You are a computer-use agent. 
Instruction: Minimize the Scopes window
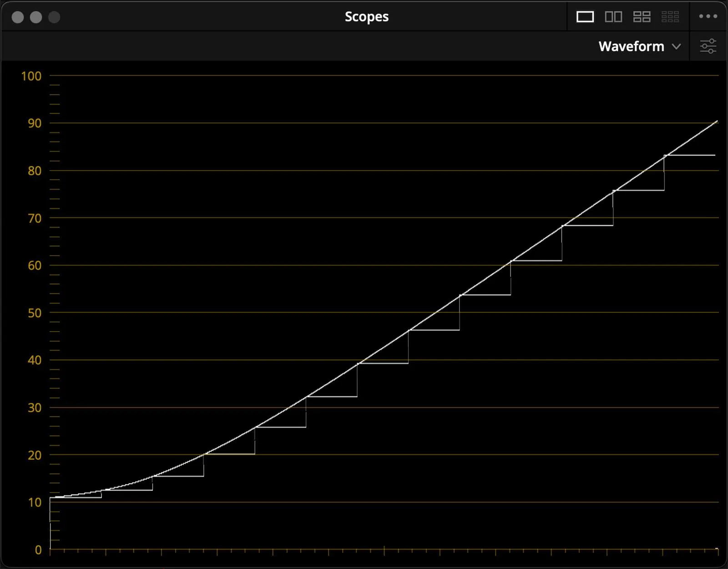[36, 17]
